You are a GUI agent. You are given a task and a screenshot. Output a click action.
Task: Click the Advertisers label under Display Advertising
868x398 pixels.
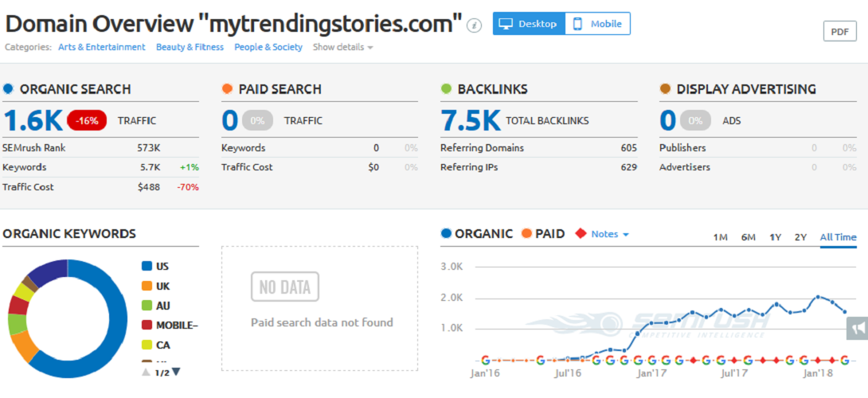pyautogui.click(x=685, y=167)
